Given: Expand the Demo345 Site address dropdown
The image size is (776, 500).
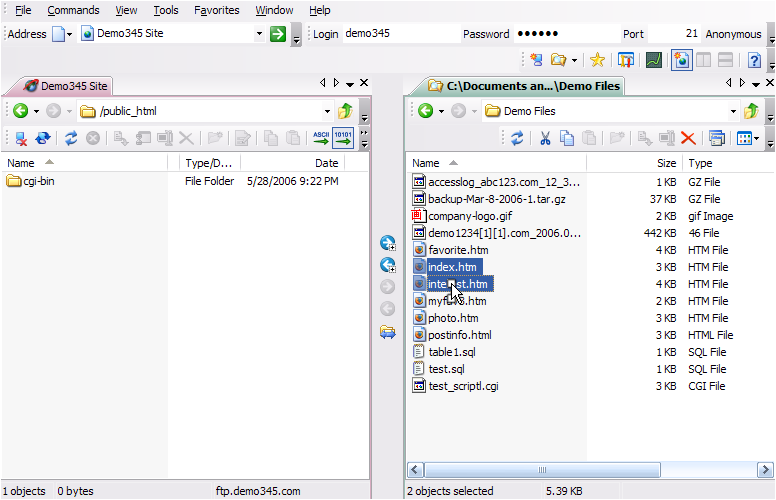Looking at the screenshot, I should click(x=259, y=34).
